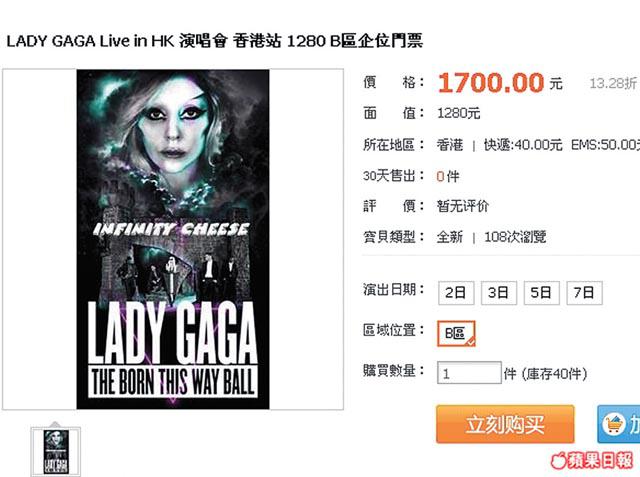Select the 3日 performance date option
This screenshot has height=477, width=640.
499,293
